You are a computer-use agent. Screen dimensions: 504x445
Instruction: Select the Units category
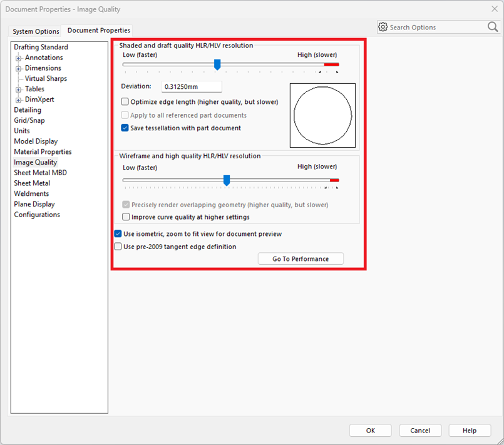[x=22, y=131]
